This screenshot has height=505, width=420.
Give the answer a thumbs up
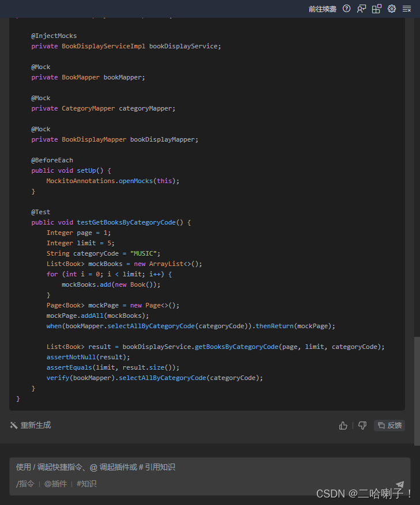343,426
